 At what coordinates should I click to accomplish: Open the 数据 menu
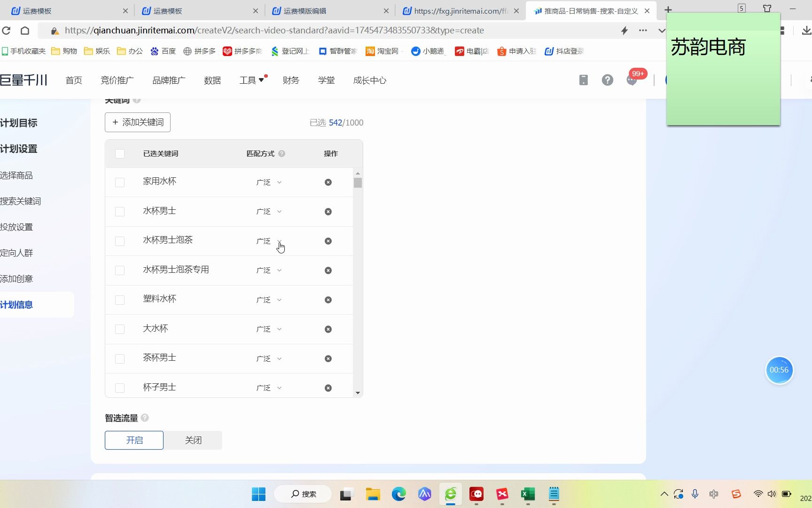(x=212, y=80)
